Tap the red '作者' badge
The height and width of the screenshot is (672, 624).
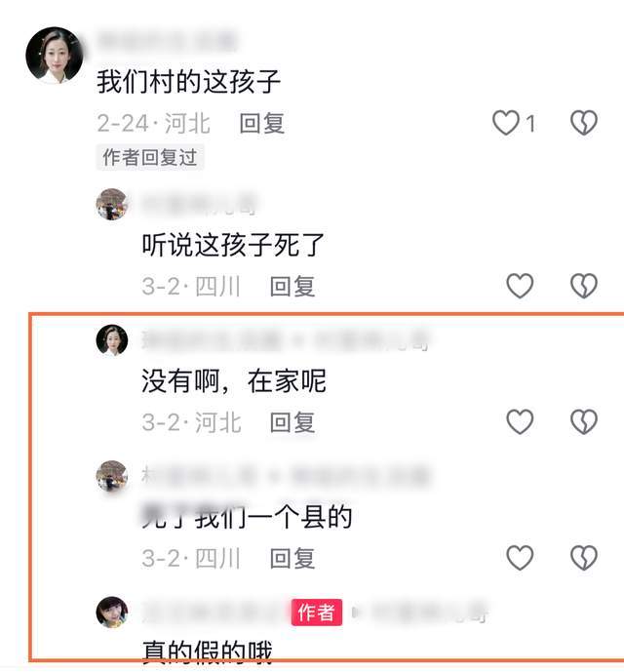point(317,612)
